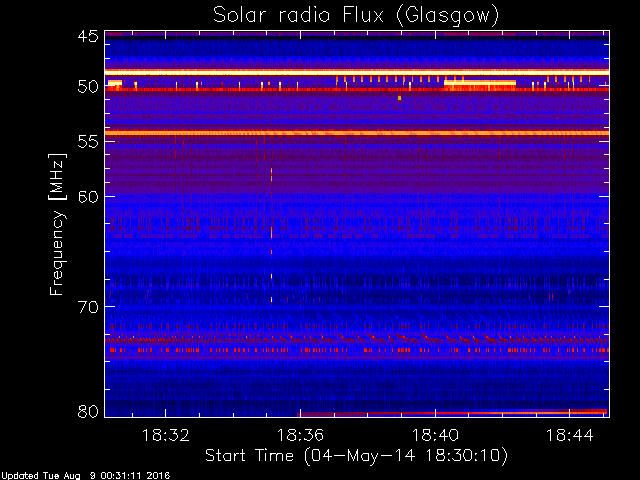
Task: Click the 18:36 time tick label
Action: point(300,436)
